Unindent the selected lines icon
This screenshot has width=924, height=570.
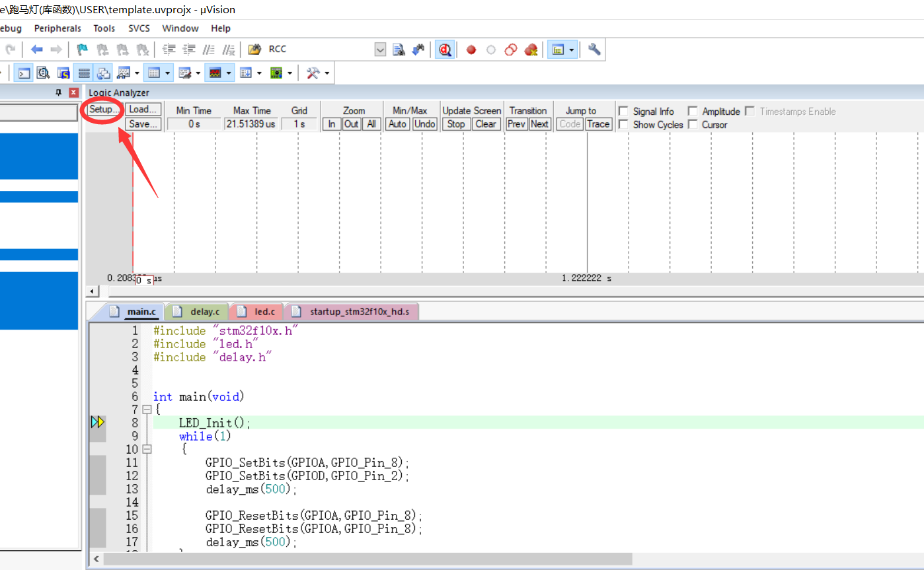pos(189,50)
